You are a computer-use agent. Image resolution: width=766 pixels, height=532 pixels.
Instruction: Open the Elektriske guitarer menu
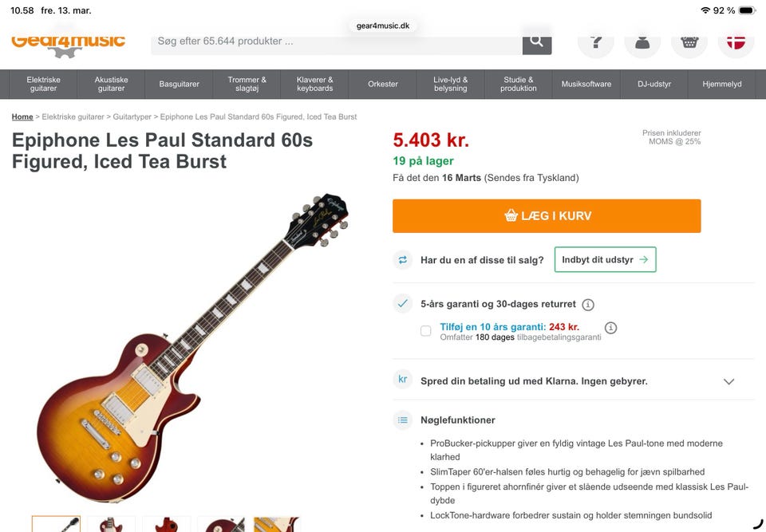[44, 84]
